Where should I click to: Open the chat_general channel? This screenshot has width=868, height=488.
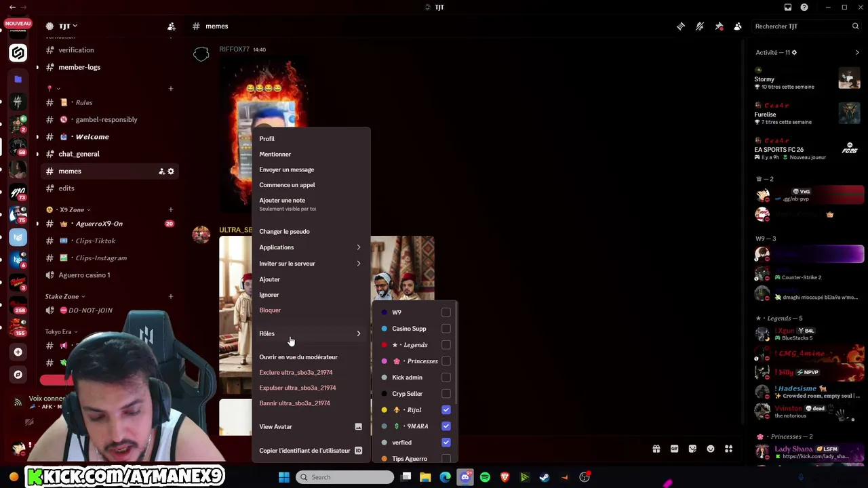coord(108,154)
